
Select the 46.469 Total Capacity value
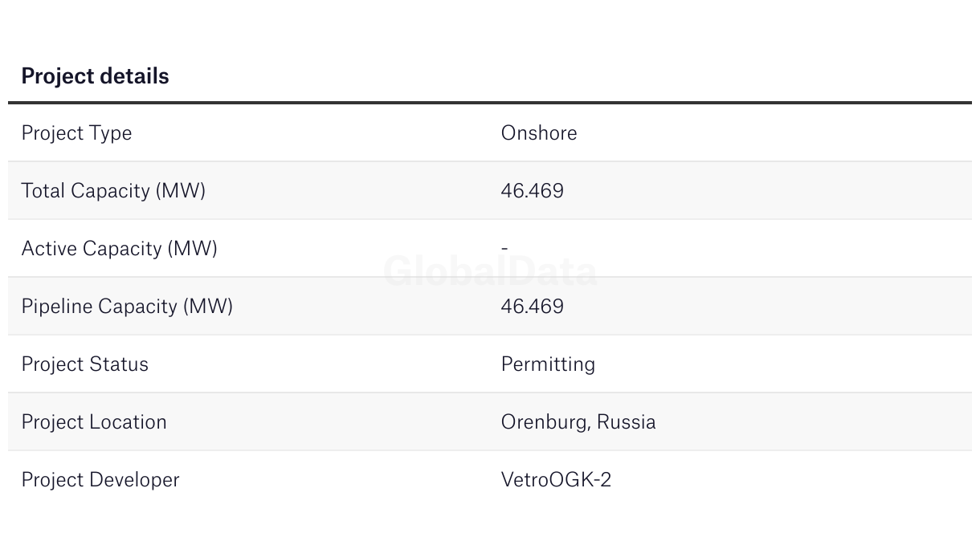pos(532,190)
